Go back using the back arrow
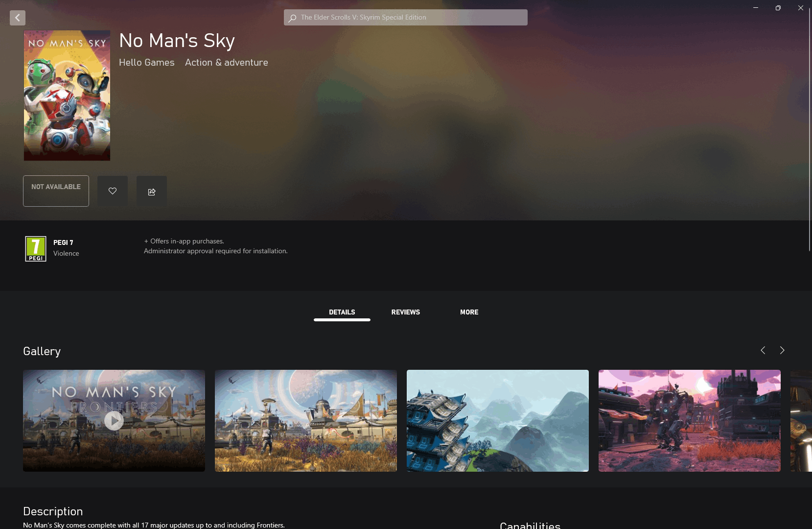Screen dimensions: 812x529 pyautogui.click(x=18, y=18)
